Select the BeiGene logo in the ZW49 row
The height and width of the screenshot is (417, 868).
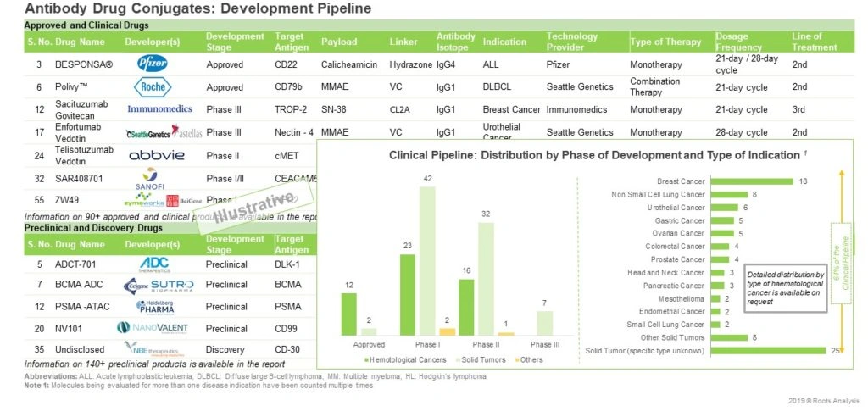[184, 201]
